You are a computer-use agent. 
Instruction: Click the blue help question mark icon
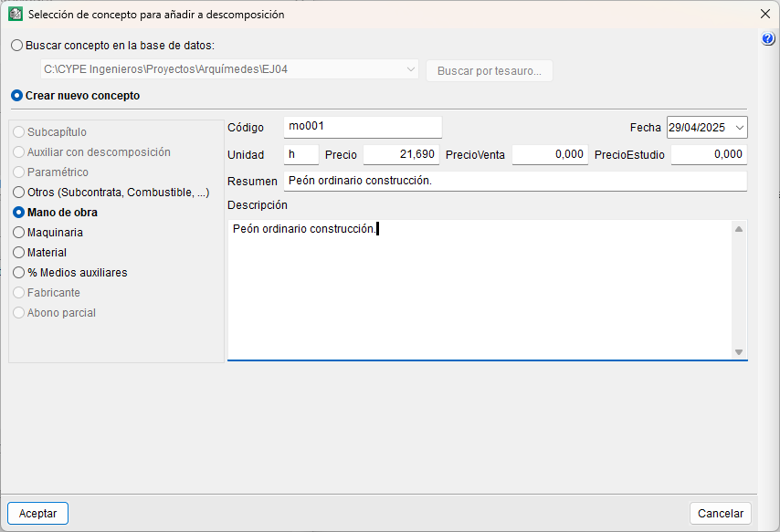click(x=768, y=39)
